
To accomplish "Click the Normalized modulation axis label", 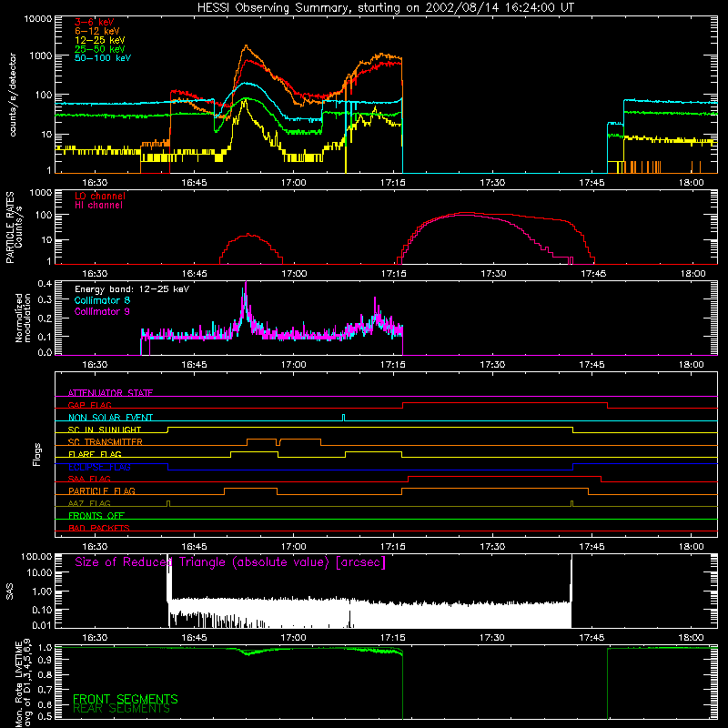I will click(23, 318).
